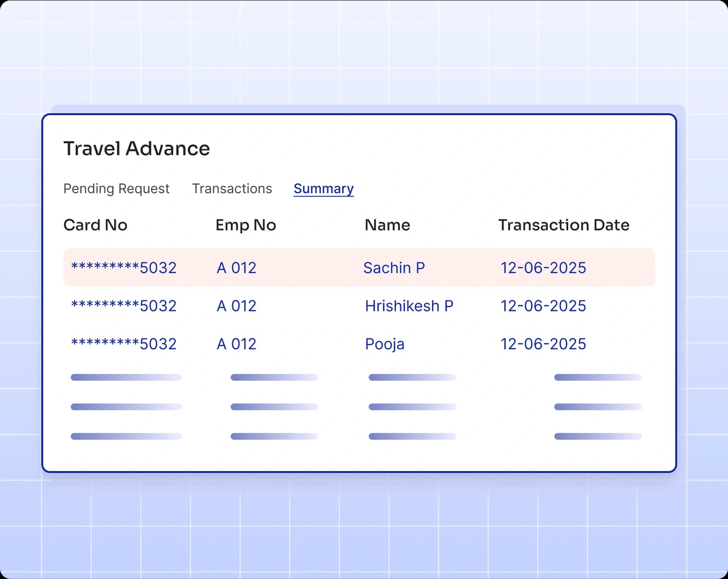Click the last placeholder row's card bar
Image resolution: width=728 pixels, height=579 pixels.
127,436
